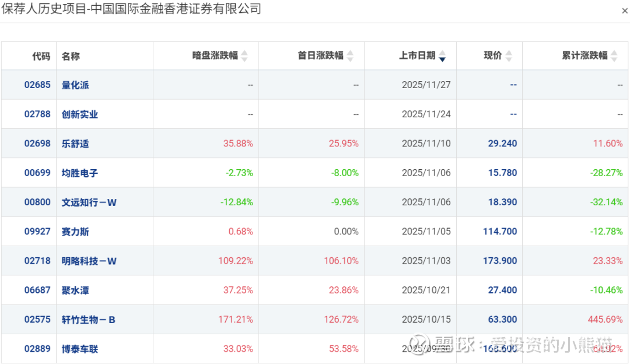630x364 pixels.
Task: Select the 0.68% grey market value
Action: tap(241, 232)
